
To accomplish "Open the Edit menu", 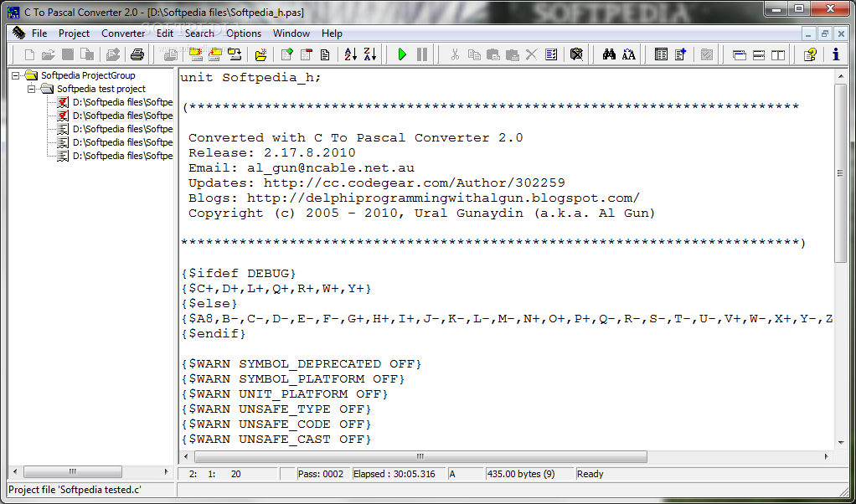I will click(165, 33).
